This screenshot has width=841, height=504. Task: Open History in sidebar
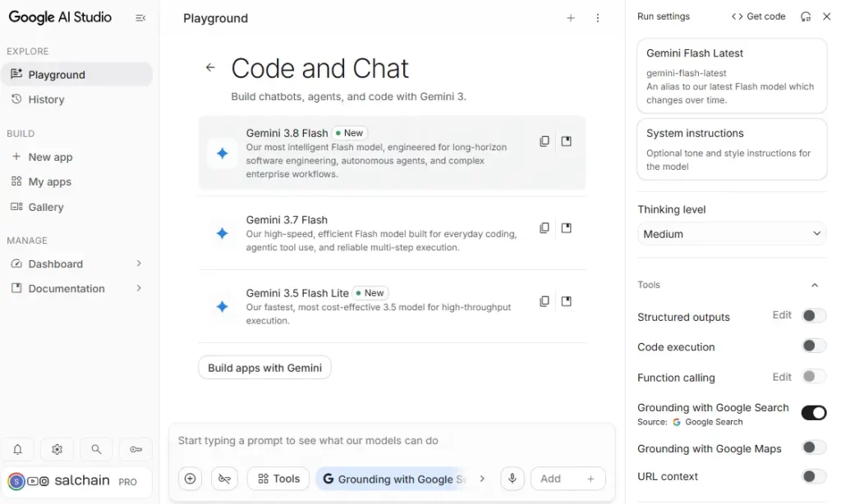tap(76, 99)
